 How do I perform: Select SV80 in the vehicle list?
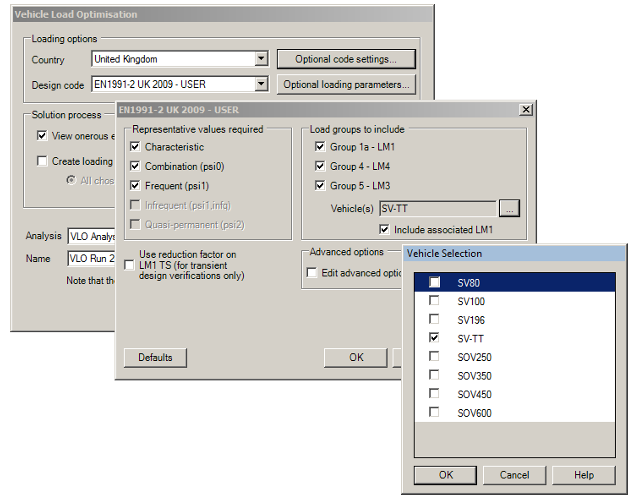pyautogui.click(x=472, y=284)
